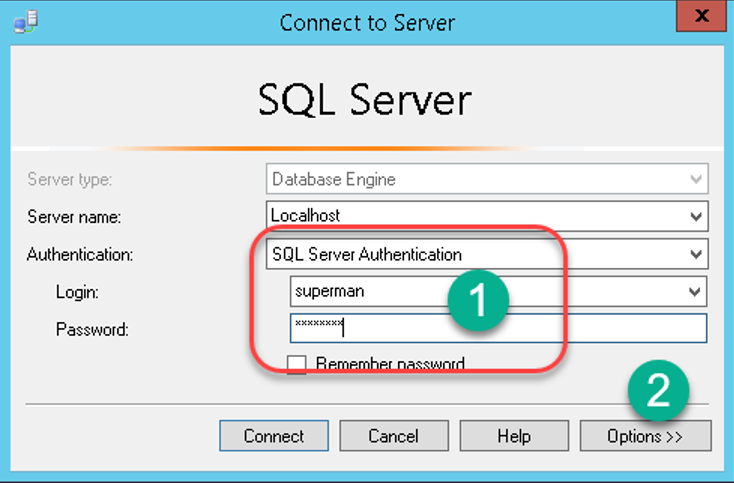
Task: Click the SQL Server banner heading
Action: tap(365, 100)
